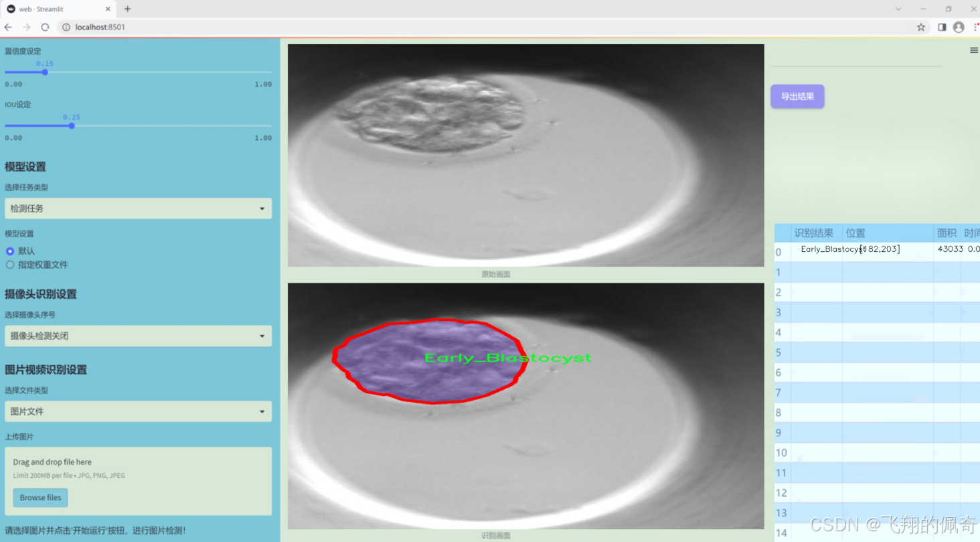Click the 导出结果 export button
Screen dimensions: 980x542
[x=797, y=96]
